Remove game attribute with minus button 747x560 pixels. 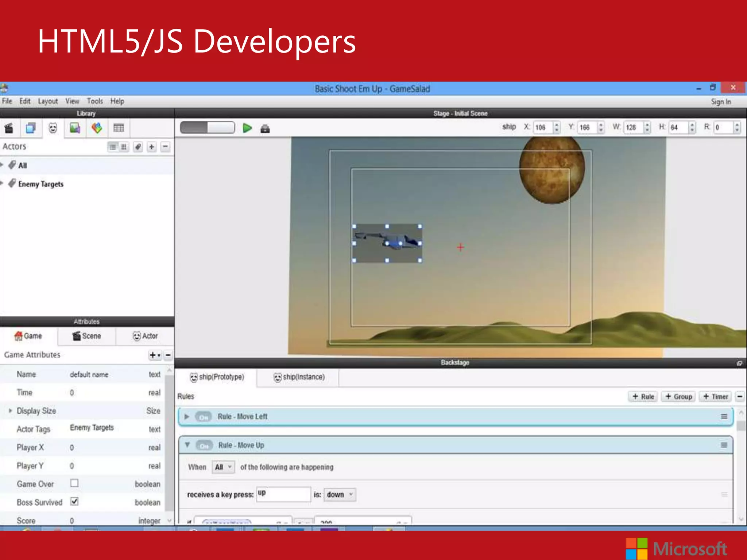tap(168, 355)
